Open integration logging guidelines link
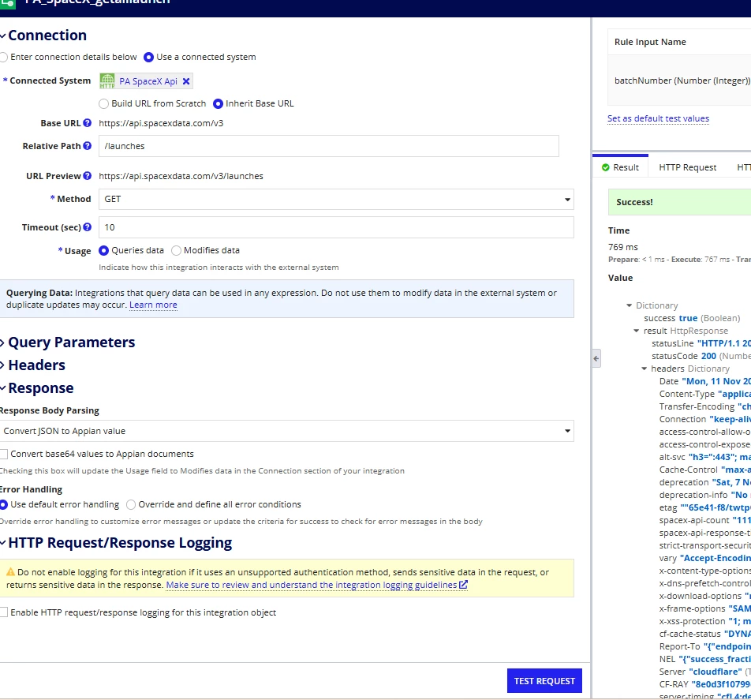Image resolution: width=751 pixels, height=700 pixels. (x=312, y=585)
